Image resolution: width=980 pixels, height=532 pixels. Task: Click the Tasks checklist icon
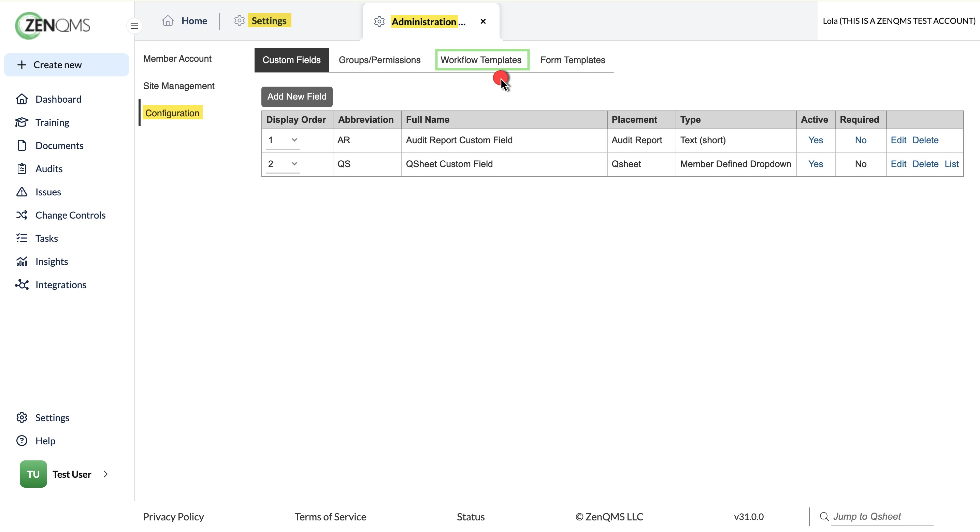pyautogui.click(x=22, y=238)
